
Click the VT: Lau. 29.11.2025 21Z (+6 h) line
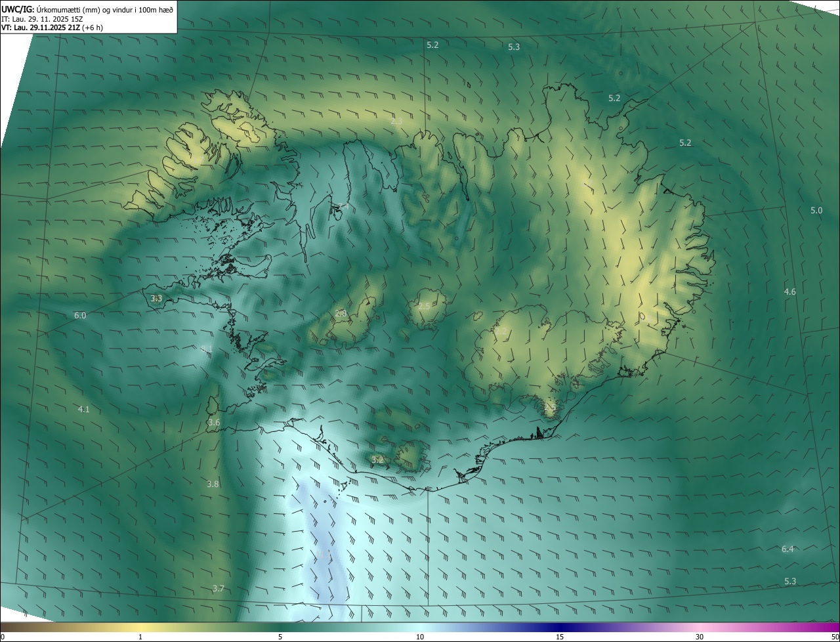[x=52, y=28]
